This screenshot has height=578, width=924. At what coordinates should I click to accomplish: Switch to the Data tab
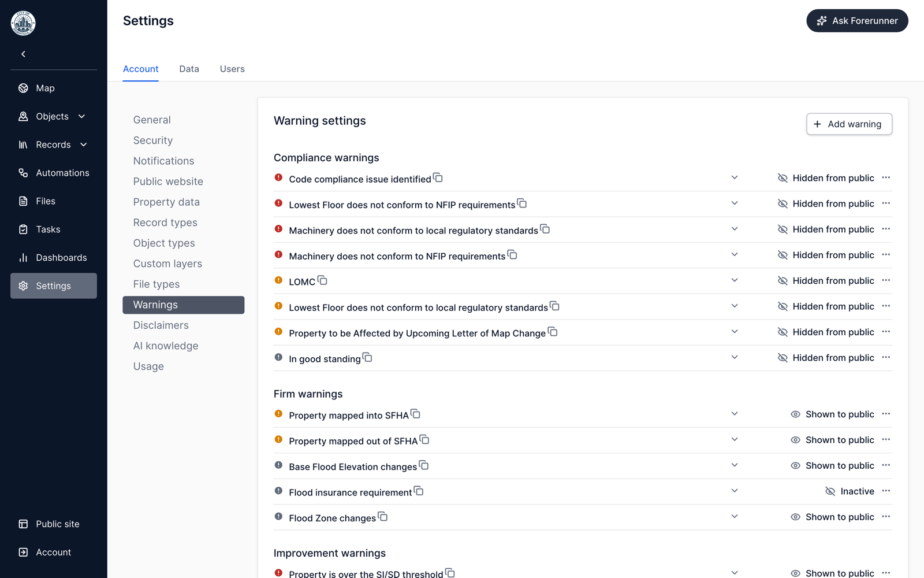click(189, 69)
